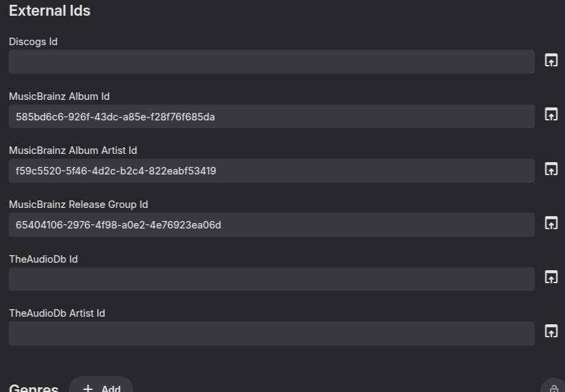Image resolution: width=565 pixels, height=392 pixels.
Task: Open TheAudioDb Id external link icon
Action: tap(551, 278)
